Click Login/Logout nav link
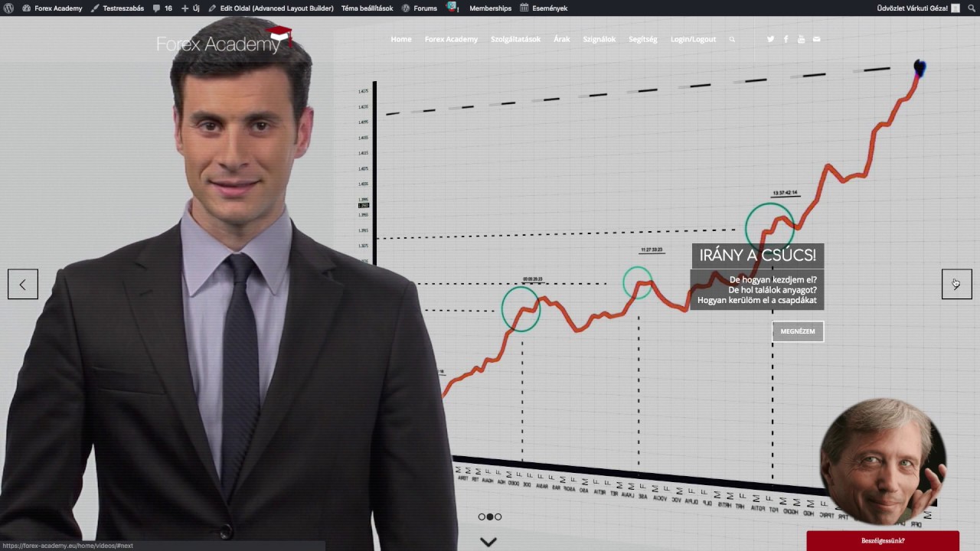The height and width of the screenshot is (551, 980). pyautogui.click(x=693, y=39)
